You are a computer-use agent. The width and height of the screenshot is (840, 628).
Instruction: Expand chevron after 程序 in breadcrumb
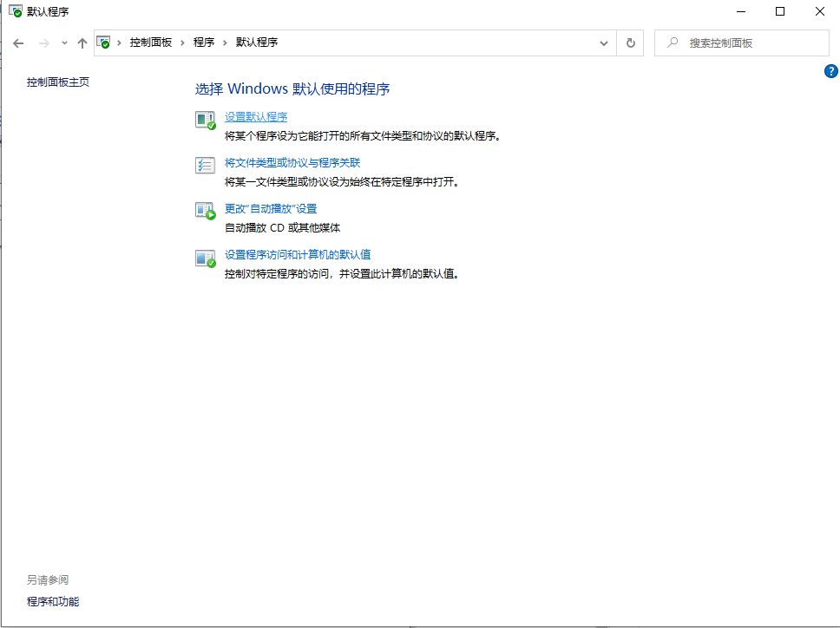[x=226, y=43]
